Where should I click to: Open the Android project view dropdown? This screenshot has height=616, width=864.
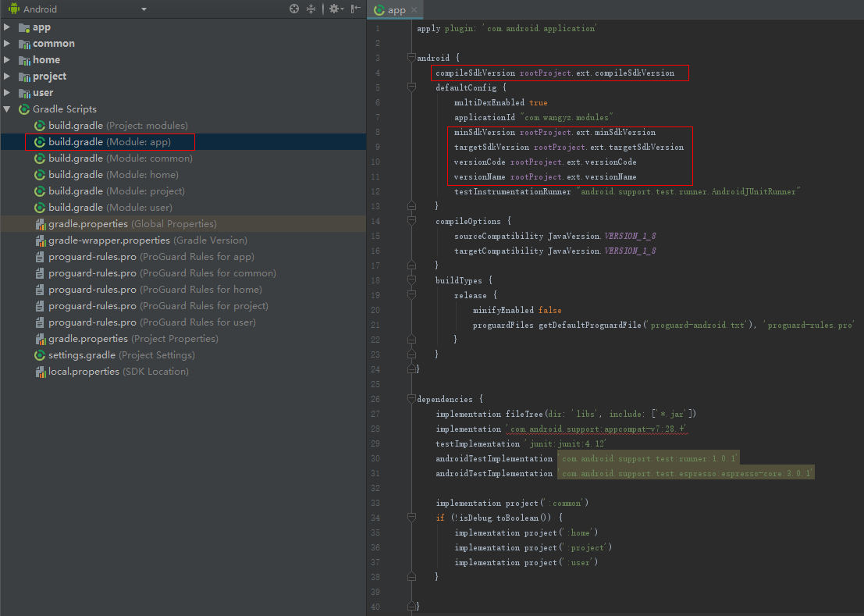[x=144, y=9]
